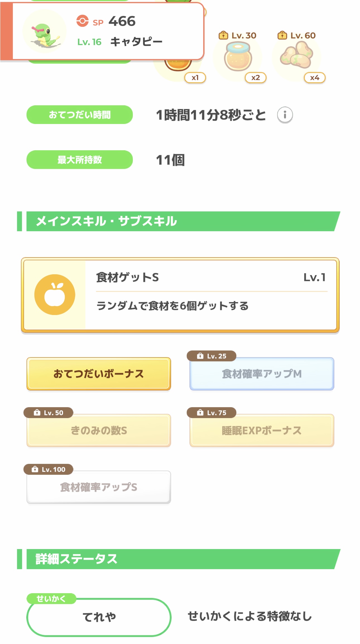Tap the orange apple main skill icon

(x=55, y=295)
